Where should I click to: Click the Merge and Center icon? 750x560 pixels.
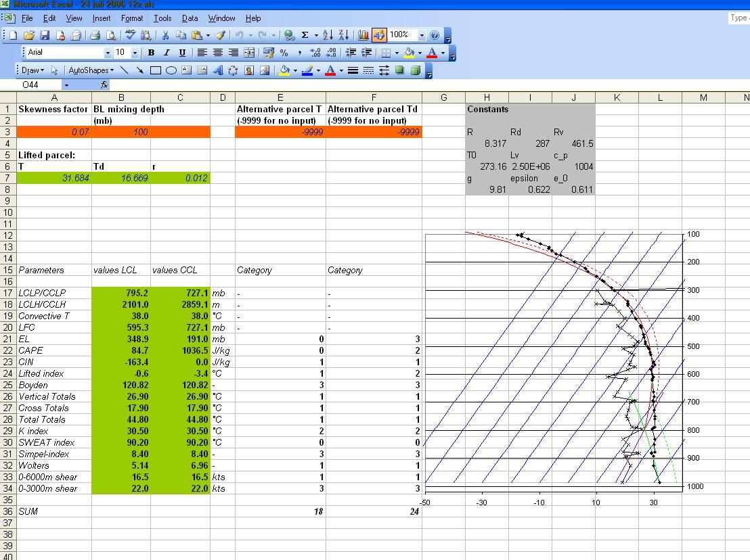click(x=249, y=53)
